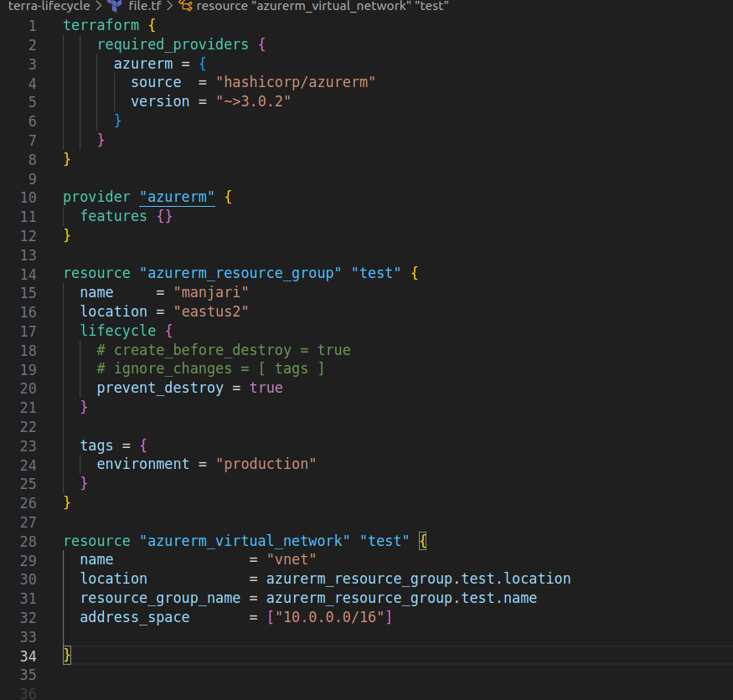This screenshot has height=700, width=733.
Task: Click azurerm_resource_group.test.location reference
Action: [418, 579]
